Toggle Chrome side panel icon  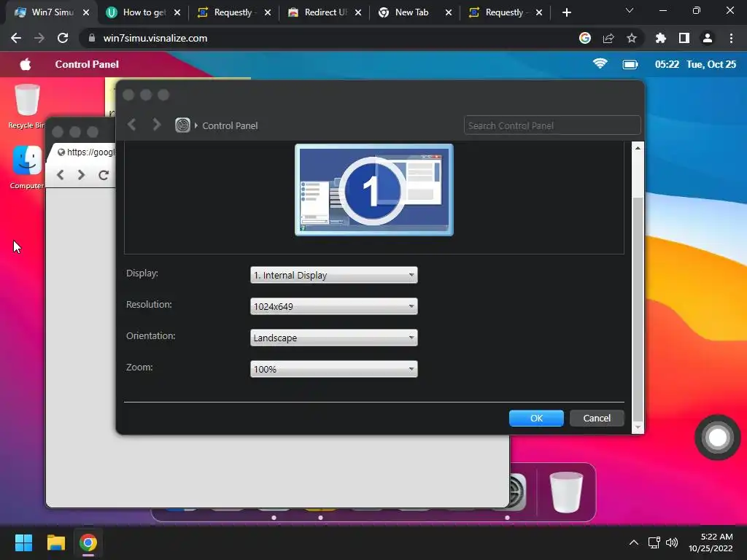coord(684,38)
